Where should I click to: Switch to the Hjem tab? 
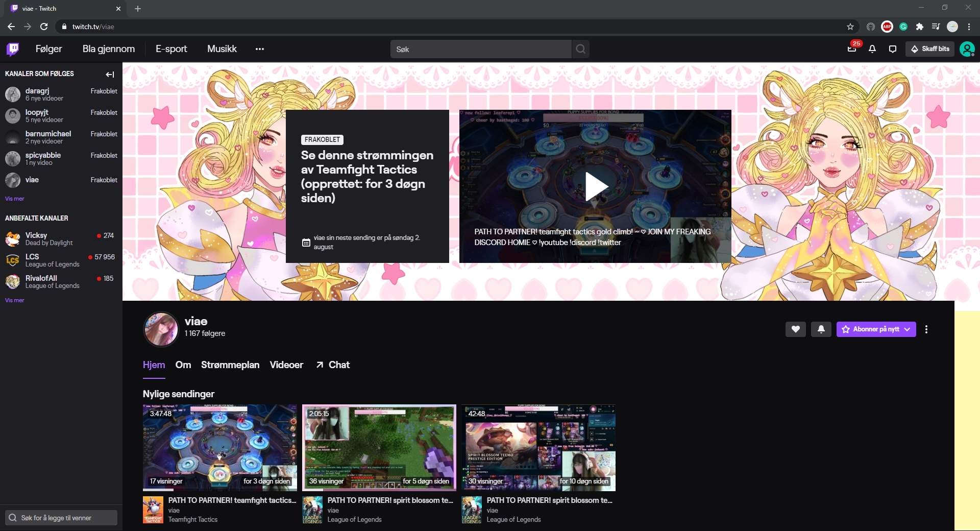(x=154, y=365)
